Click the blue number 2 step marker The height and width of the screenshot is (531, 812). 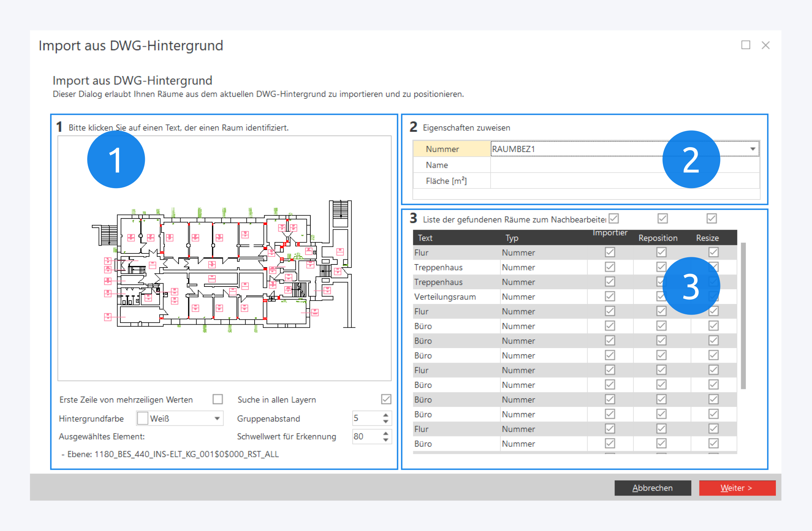pos(691,159)
